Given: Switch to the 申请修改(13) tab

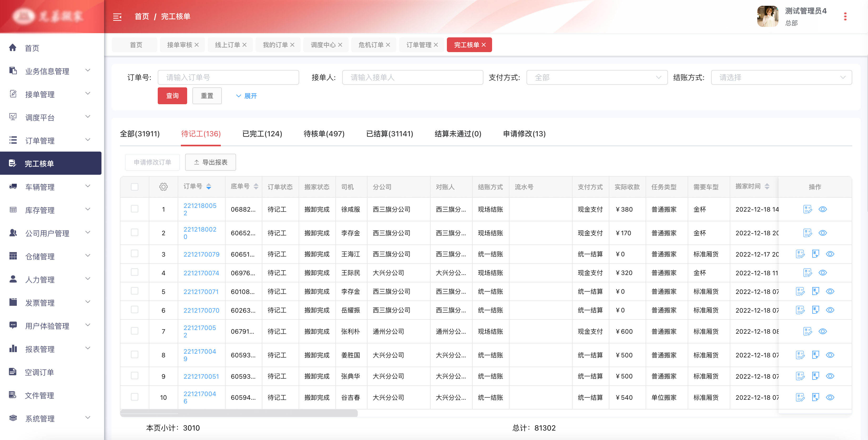Looking at the screenshot, I should pos(524,134).
